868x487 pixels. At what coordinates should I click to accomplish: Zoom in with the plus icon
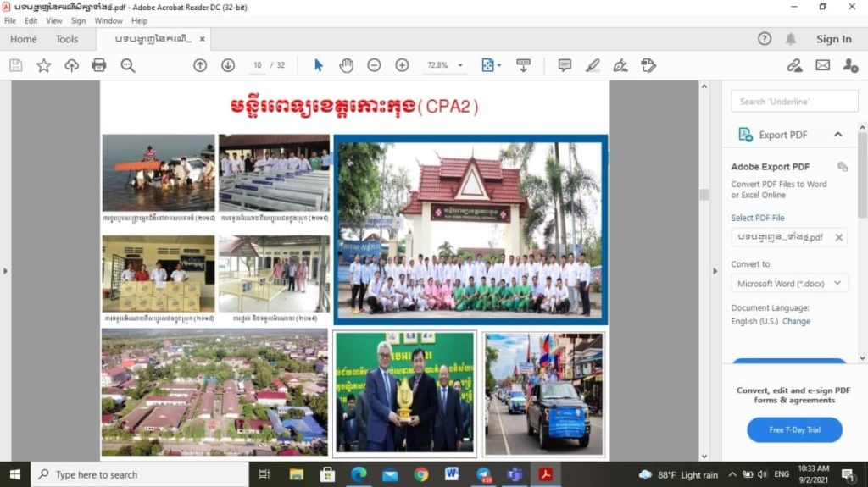pyautogui.click(x=403, y=65)
